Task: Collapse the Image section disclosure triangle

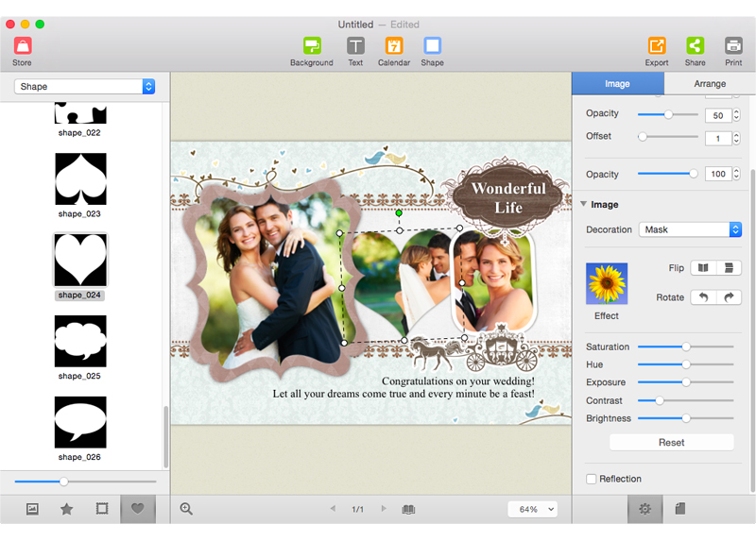Action: (x=583, y=204)
